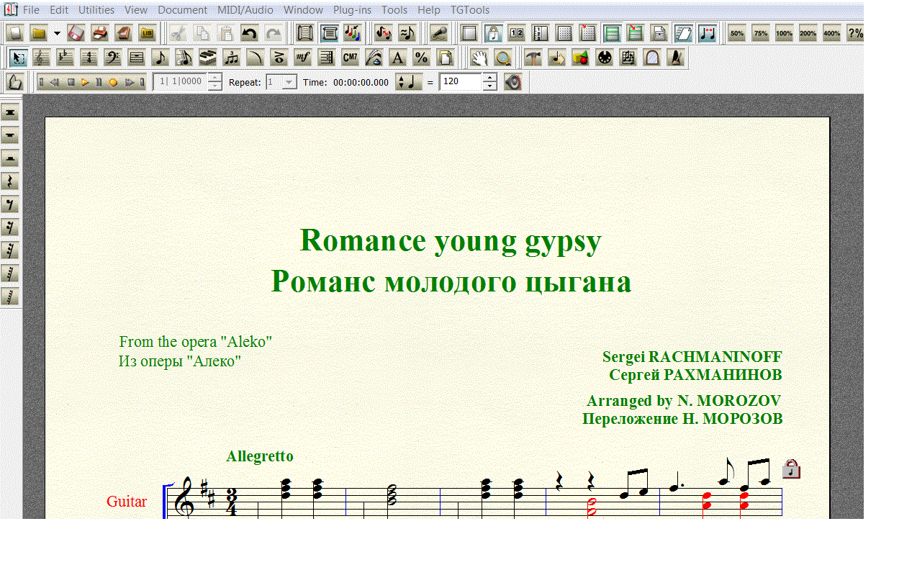Start playback with the play button
The width and height of the screenshot is (917, 588).
[x=85, y=82]
